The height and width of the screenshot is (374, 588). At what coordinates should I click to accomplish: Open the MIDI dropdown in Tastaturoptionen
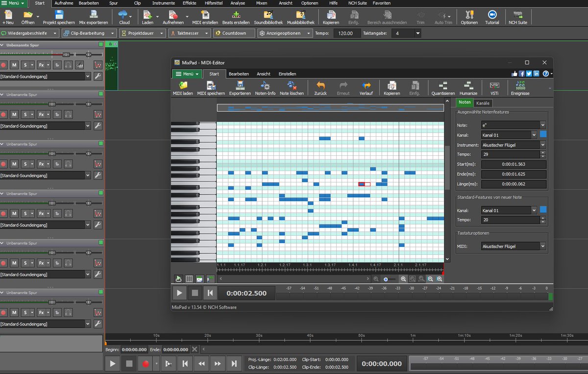[x=513, y=246]
